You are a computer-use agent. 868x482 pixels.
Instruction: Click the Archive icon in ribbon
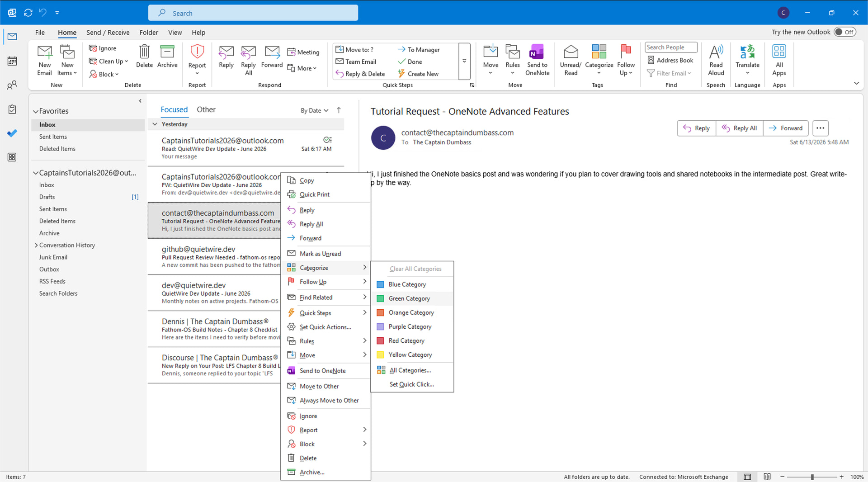pos(167,52)
